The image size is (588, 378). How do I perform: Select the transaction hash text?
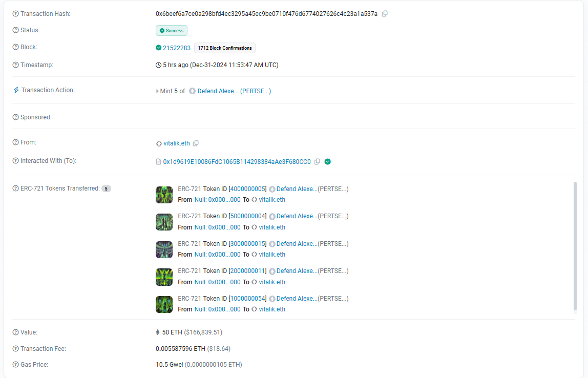click(267, 14)
